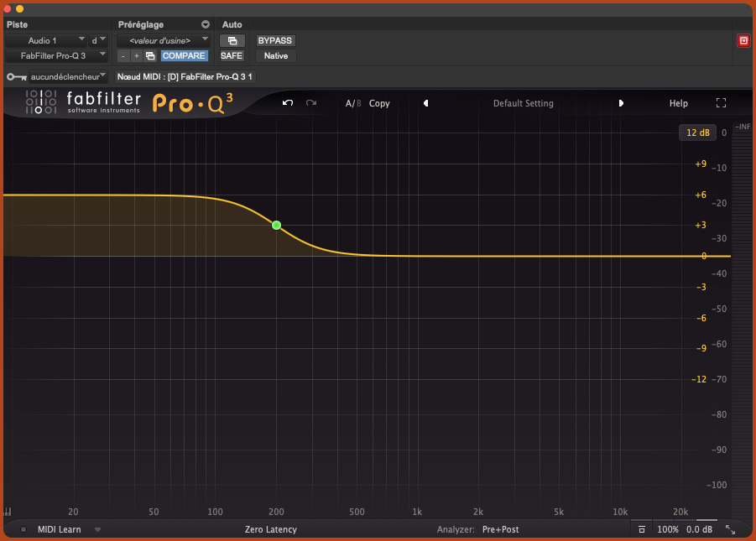Click the MIDI Learn button

[59, 530]
